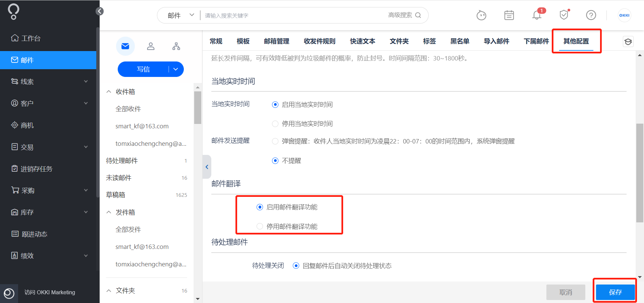
Task: Switch to the contacts person icon
Action: pyautogui.click(x=151, y=46)
